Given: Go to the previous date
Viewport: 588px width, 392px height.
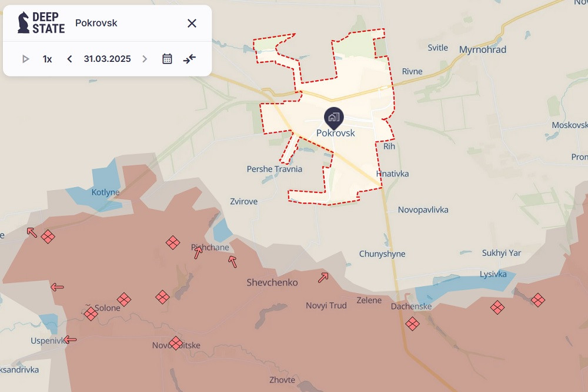Looking at the screenshot, I should click(69, 59).
